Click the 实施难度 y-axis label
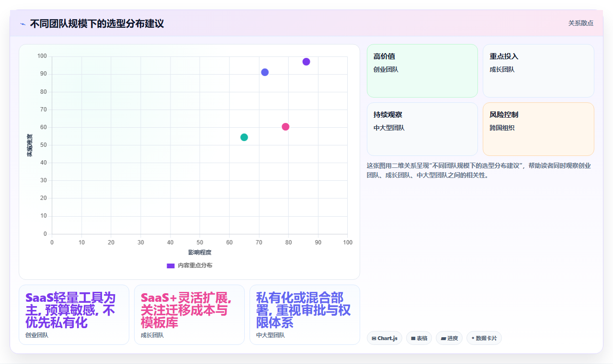The width and height of the screenshot is (613, 364). click(x=30, y=145)
